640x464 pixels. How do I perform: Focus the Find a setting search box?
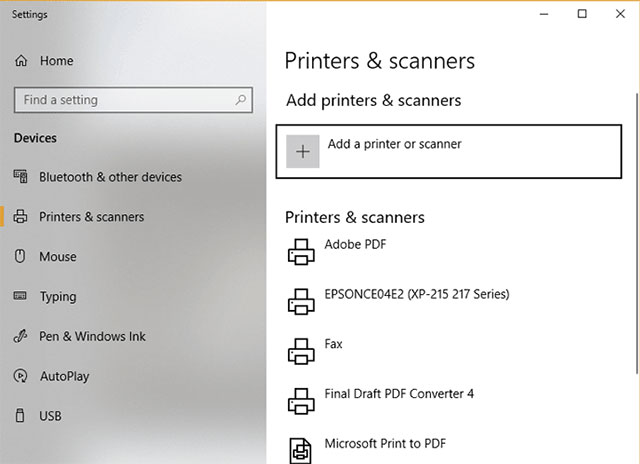coord(120,100)
